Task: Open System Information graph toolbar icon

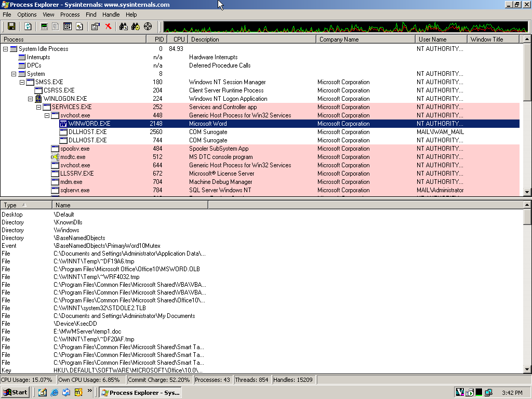Action: tap(44, 26)
